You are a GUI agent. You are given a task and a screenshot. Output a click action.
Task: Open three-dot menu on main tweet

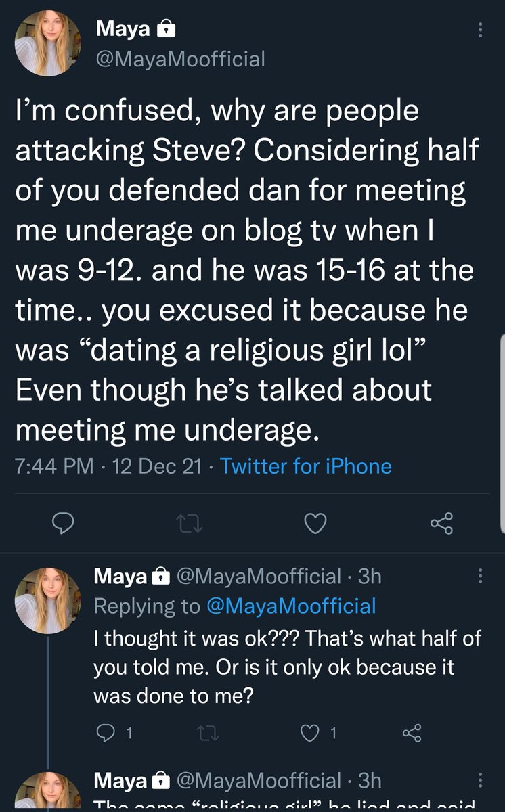(x=481, y=30)
